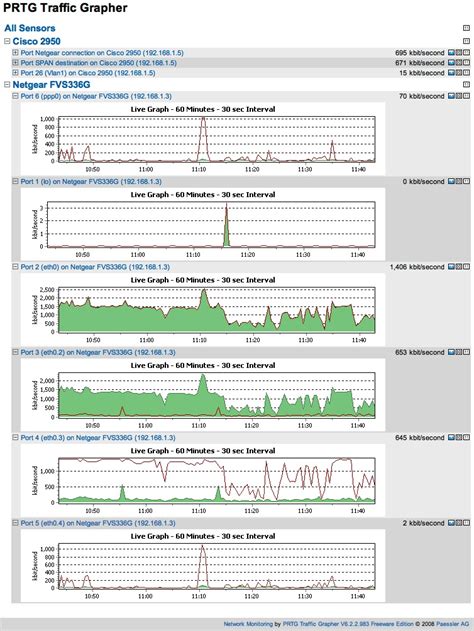Open table grid icon for Port 5 (eth0.4) row
This screenshot has width=474, height=631.
pyautogui.click(x=459, y=523)
